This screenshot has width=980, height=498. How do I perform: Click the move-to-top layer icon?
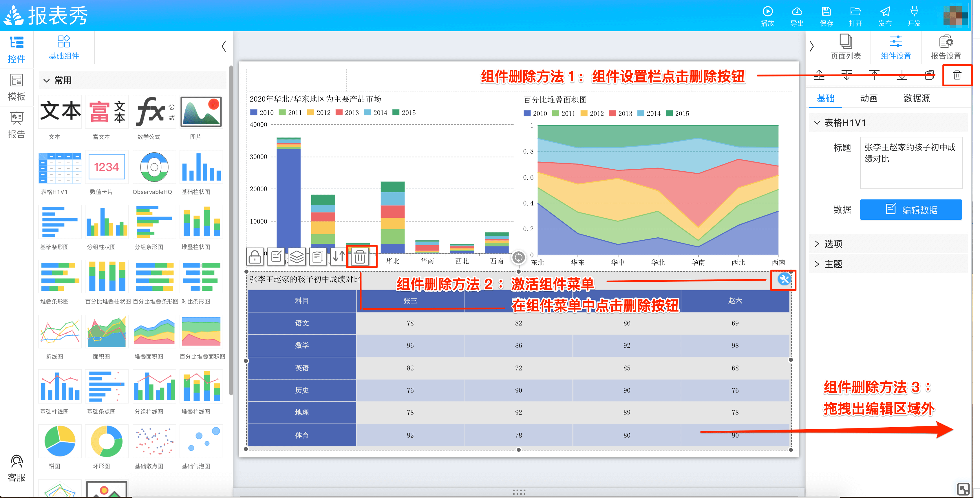click(x=874, y=75)
